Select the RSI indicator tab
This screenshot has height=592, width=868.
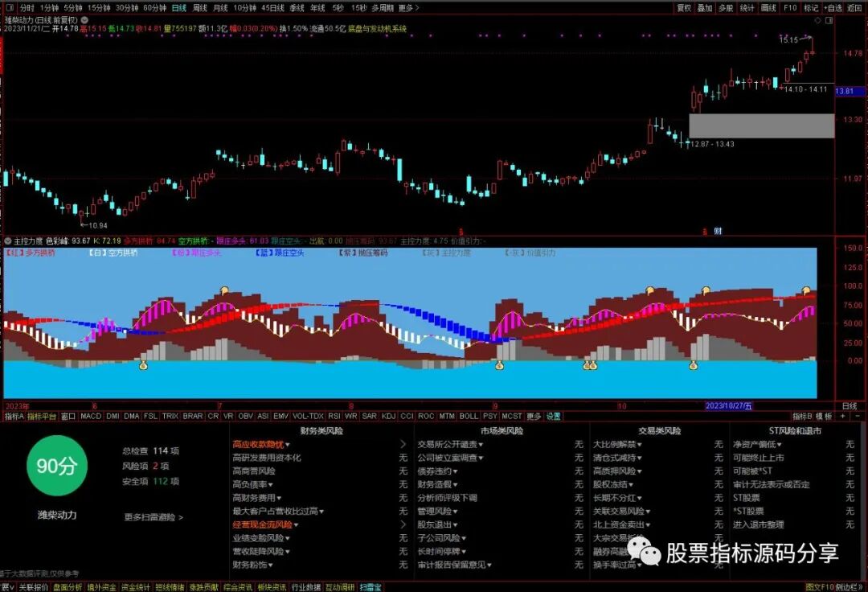coord(334,416)
